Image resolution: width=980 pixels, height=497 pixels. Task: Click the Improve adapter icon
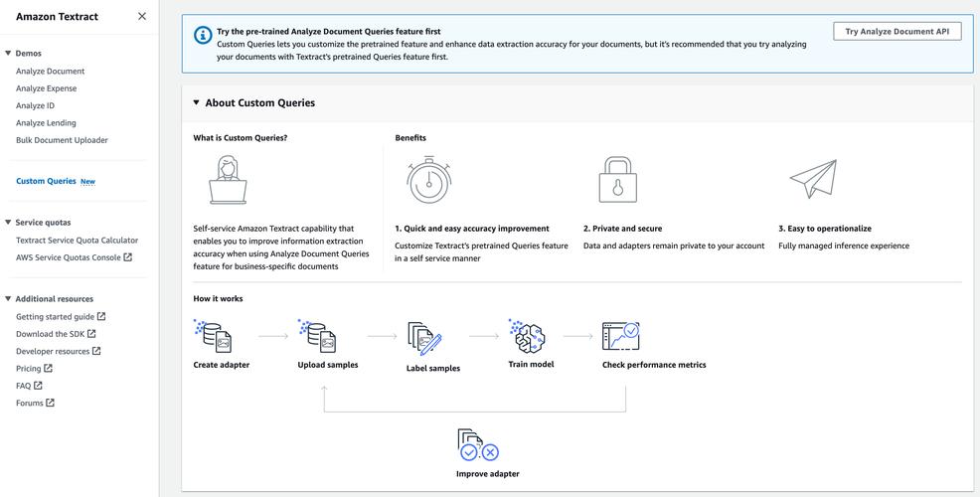coord(477,445)
